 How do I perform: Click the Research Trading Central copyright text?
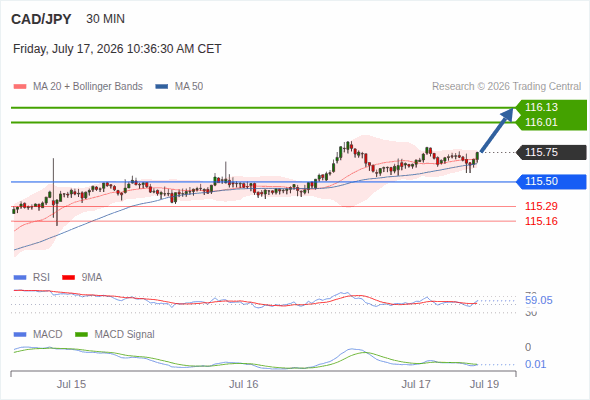coord(506,87)
